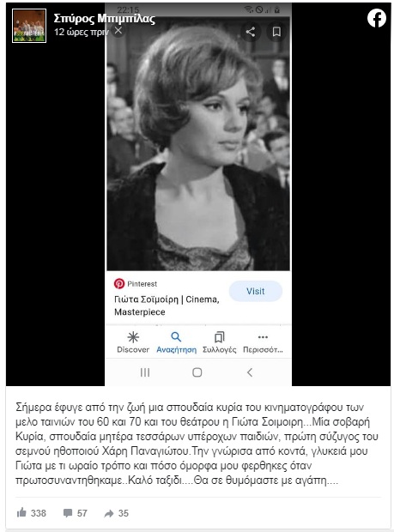The width and height of the screenshot is (394, 532).
Task: Open the Γιώτα Σοϊμοίρη Cinema Masterpiece result title
Action: point(167,305)
